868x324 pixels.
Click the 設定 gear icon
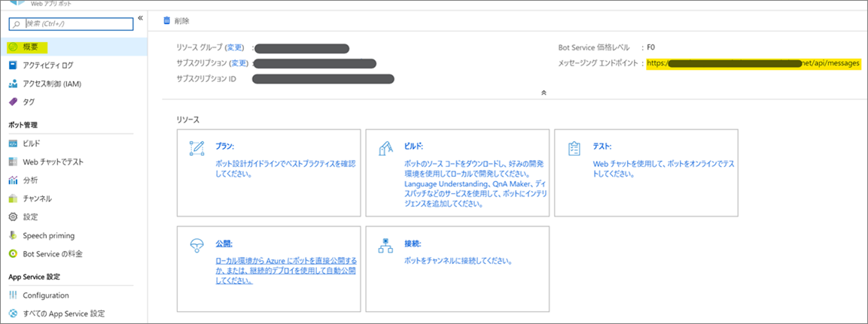point(13,217)
